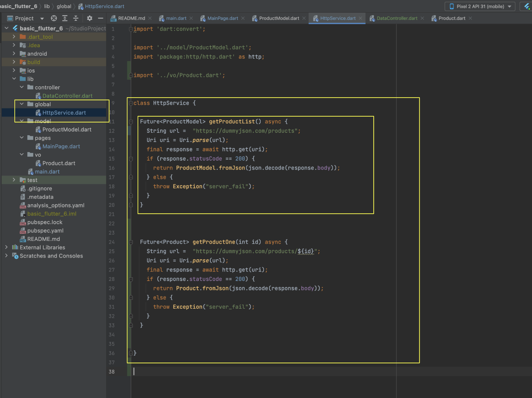Collapse the lib folder
The image size is (532, 398).
tap(14, 79)
